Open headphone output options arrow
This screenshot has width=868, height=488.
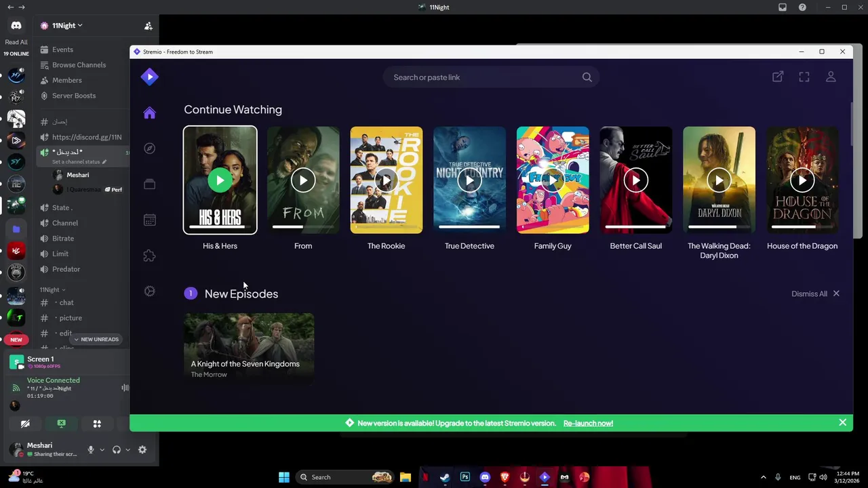[x=127, y=449]
